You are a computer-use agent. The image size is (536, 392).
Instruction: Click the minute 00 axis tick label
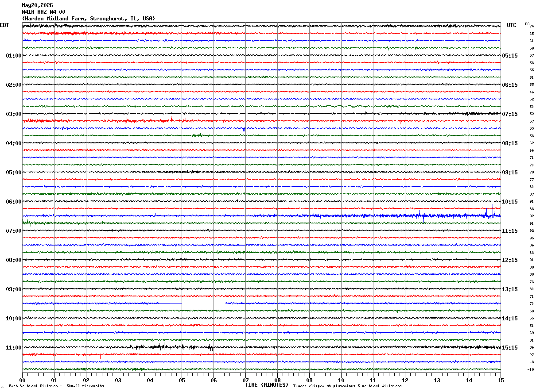(22, 380)
